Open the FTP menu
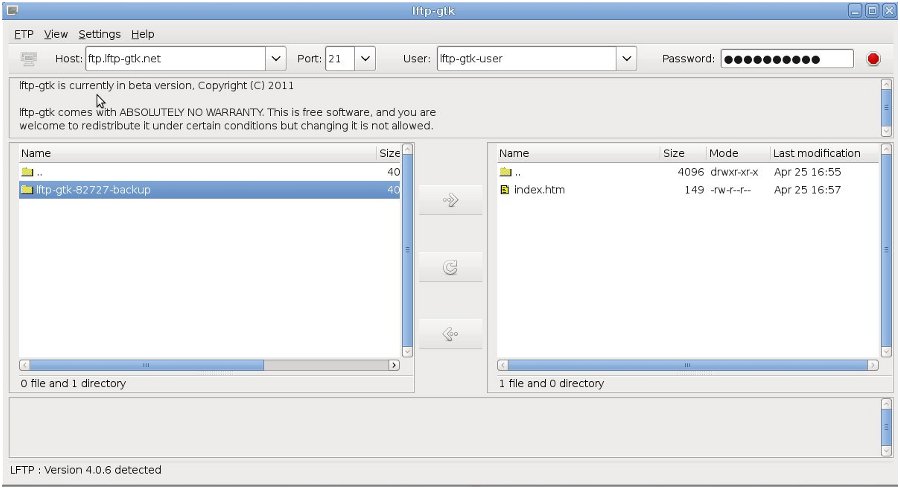 (24, 34)
